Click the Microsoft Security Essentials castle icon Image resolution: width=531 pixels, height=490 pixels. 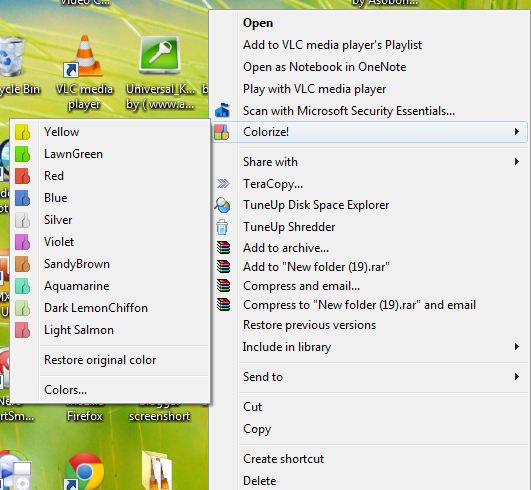pos(222,110)
